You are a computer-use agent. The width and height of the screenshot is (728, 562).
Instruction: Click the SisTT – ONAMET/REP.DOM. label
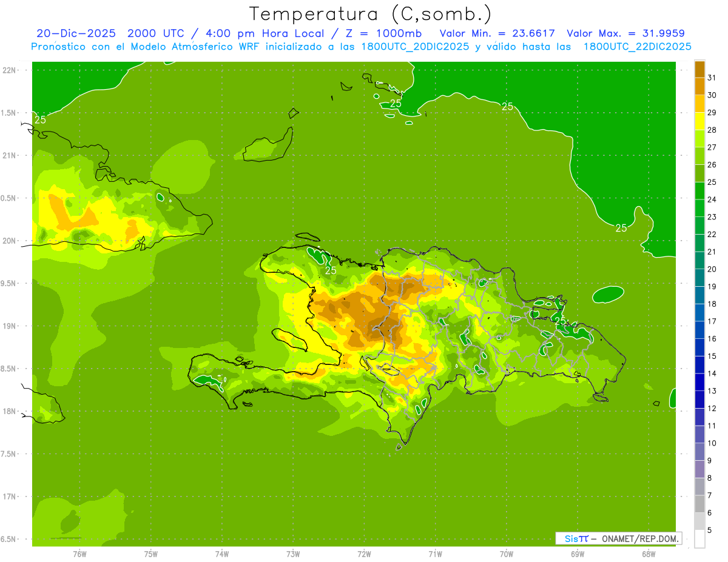point(618,538)
